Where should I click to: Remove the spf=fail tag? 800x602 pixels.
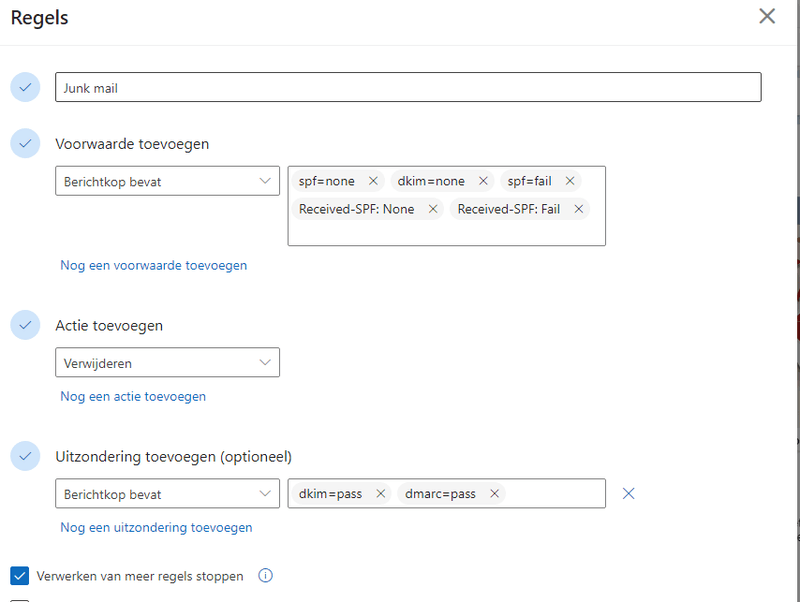coord(570,181)
